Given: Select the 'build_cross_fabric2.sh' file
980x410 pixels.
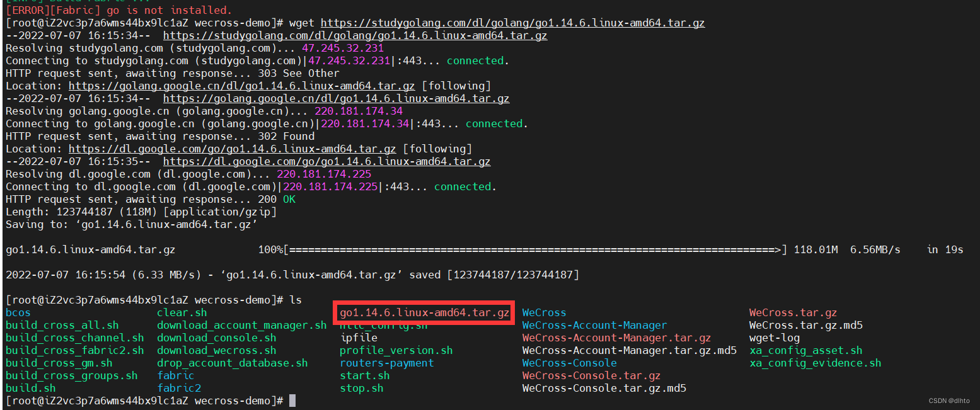Looking at the screenshot, I should (x=75, y=351).
